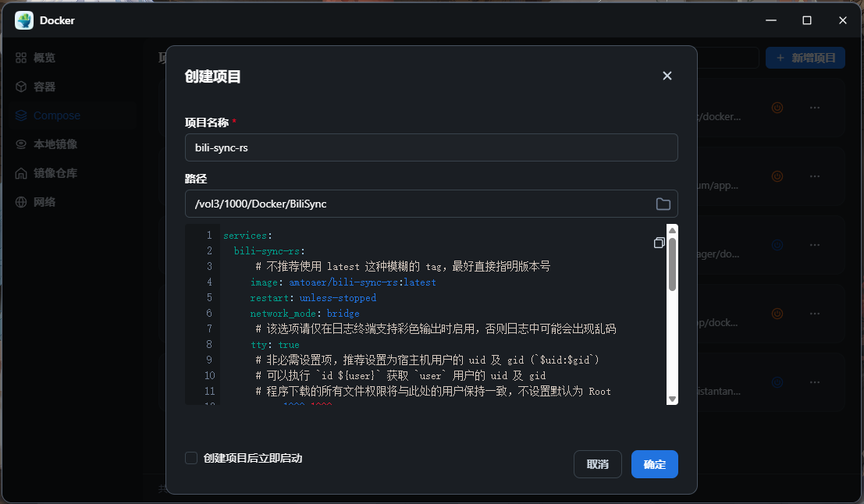864x504 pixels.
Task: Click the editor scrollbar down arrow
Action: coord(672,399)
